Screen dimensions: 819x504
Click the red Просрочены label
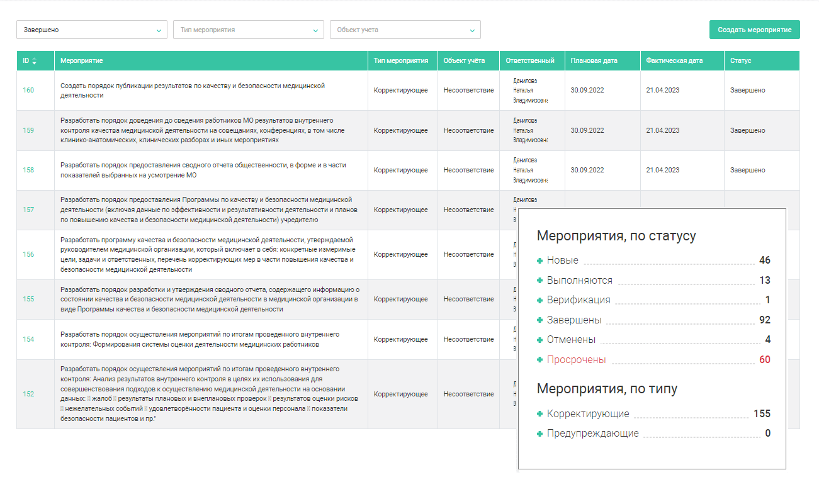(x=576, y=360)
